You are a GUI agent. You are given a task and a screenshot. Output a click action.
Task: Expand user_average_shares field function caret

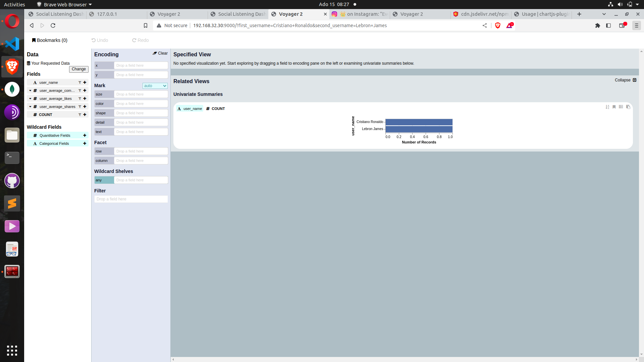click(30, 107)
